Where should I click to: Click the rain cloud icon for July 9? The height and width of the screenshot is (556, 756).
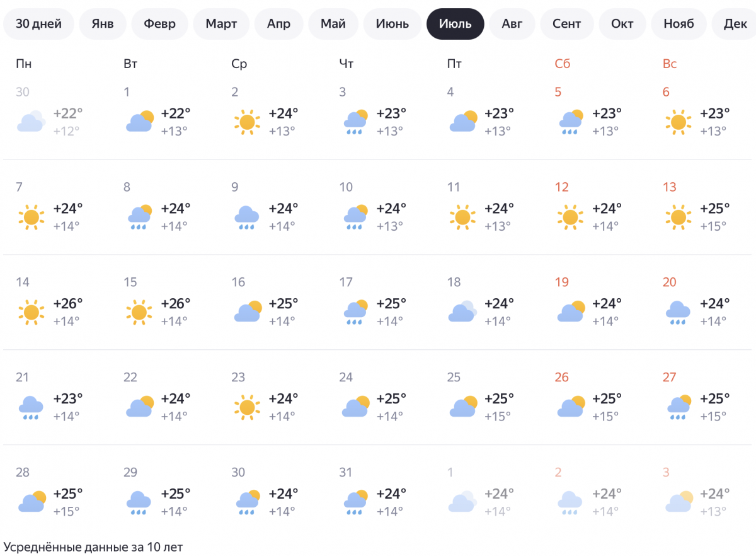(246, 217)
